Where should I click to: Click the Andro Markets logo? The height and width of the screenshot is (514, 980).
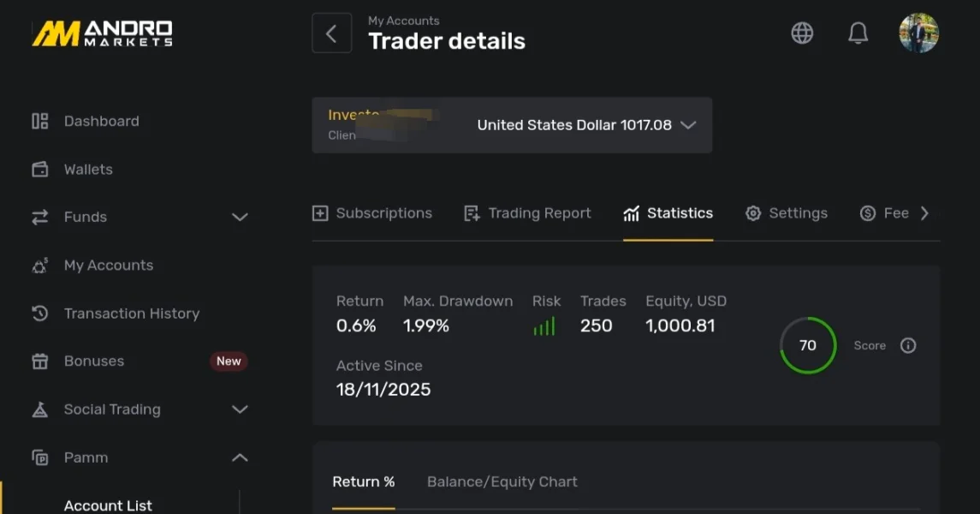[x=103, y=33]
